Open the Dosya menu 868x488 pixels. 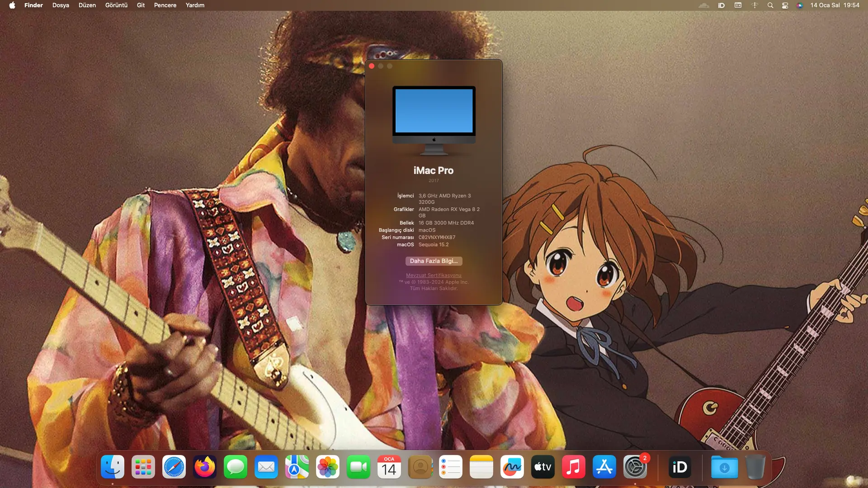pyautogui.click(x=61, y=5)
